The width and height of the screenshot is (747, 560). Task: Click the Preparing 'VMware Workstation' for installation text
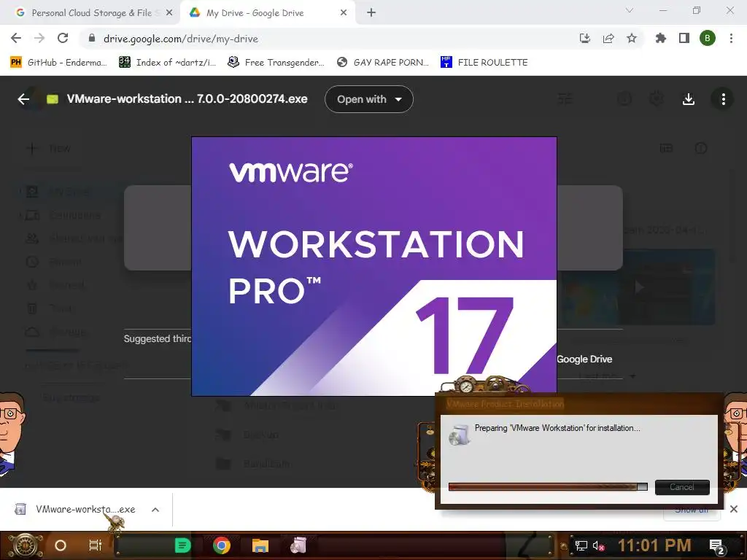click(557, 428)
